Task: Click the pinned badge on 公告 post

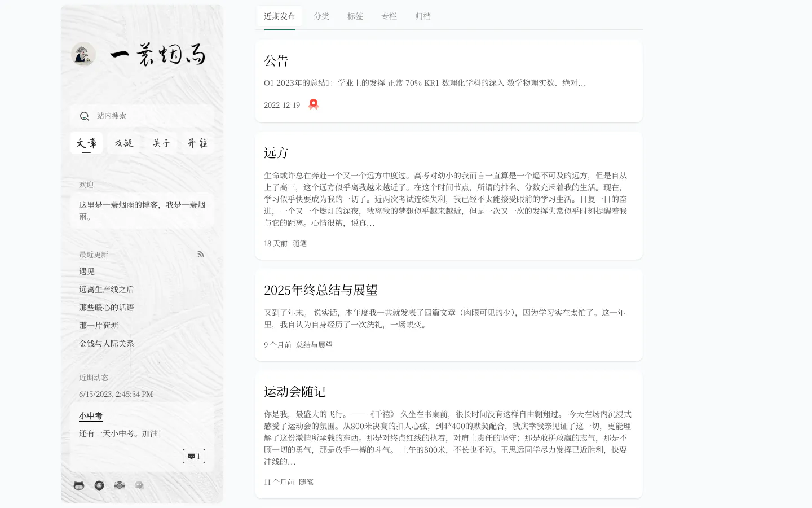Action: [314, 104]
